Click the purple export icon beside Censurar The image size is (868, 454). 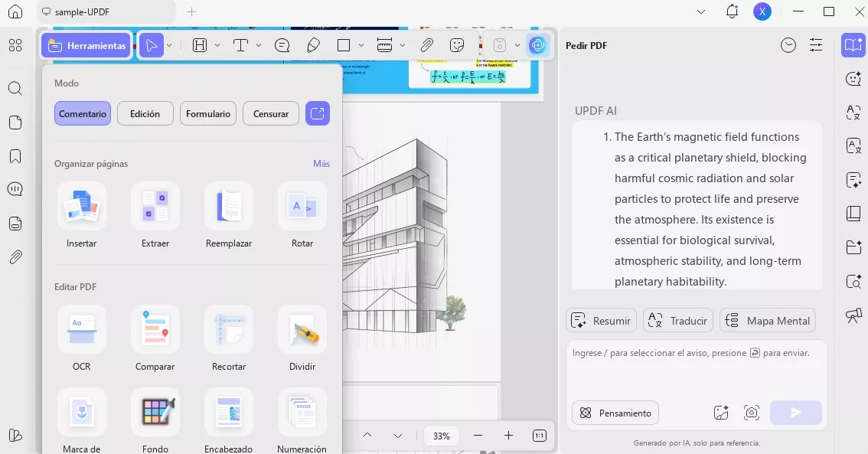[x=318, y=113]
